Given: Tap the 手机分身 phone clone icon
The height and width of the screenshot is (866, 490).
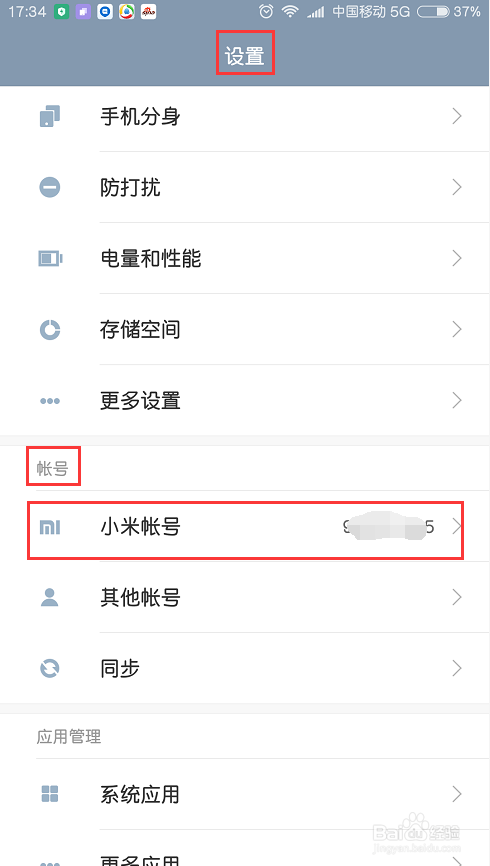Looking at the screenshot, I should [50, 117].
